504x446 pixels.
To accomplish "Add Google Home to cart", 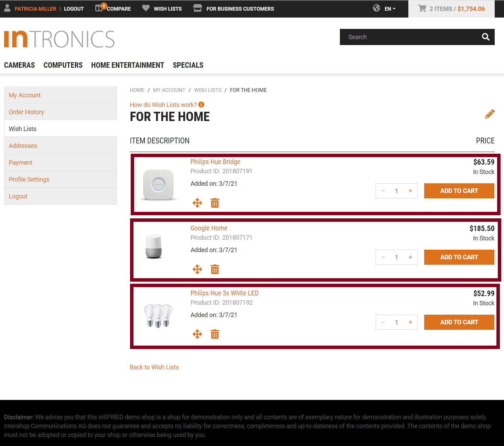I will 459,257.
